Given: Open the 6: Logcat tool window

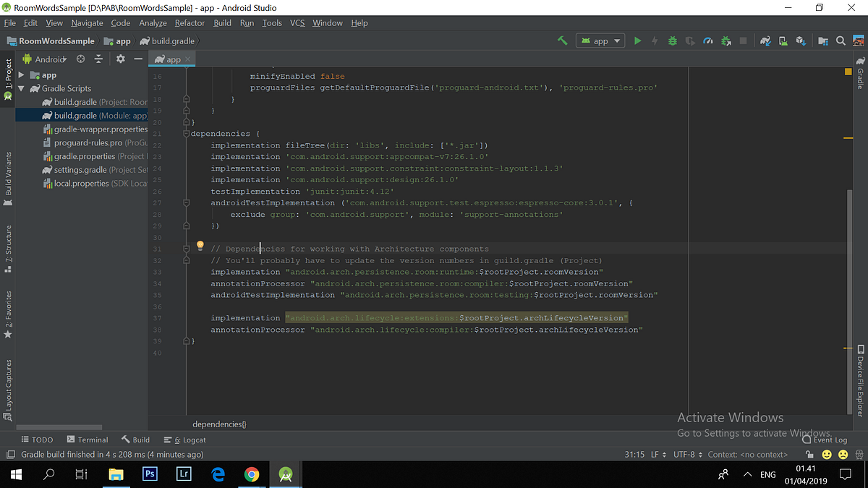Looking at the screenshot, I should tap(184, 439).
